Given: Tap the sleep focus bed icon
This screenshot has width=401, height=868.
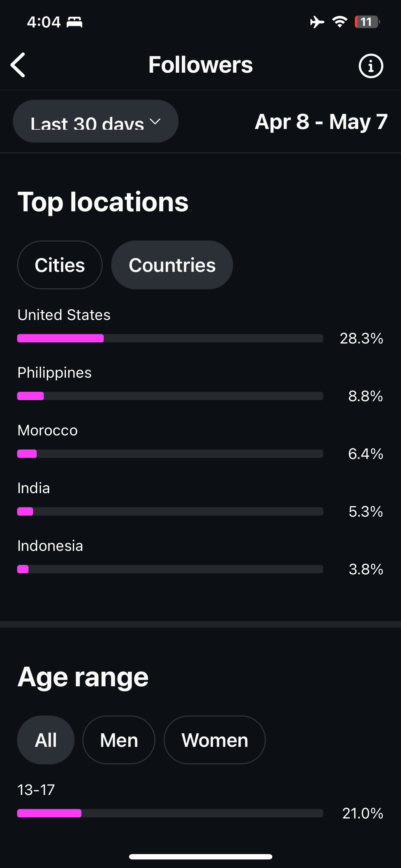Looking at the screenshot, I should (x=74, y=22).
